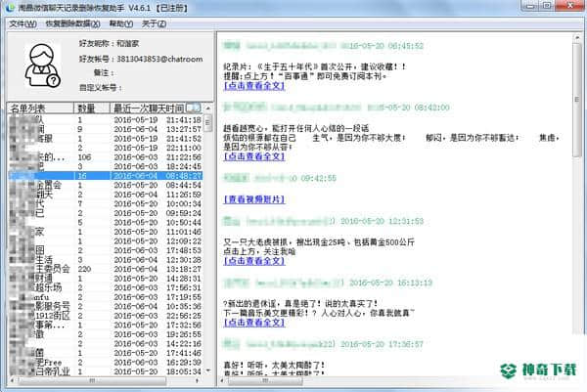Image resolution: width=587 pixels, height=392 pixels.
Task: Click the contact list scroll-up arrow
Action: pos(208,109)
